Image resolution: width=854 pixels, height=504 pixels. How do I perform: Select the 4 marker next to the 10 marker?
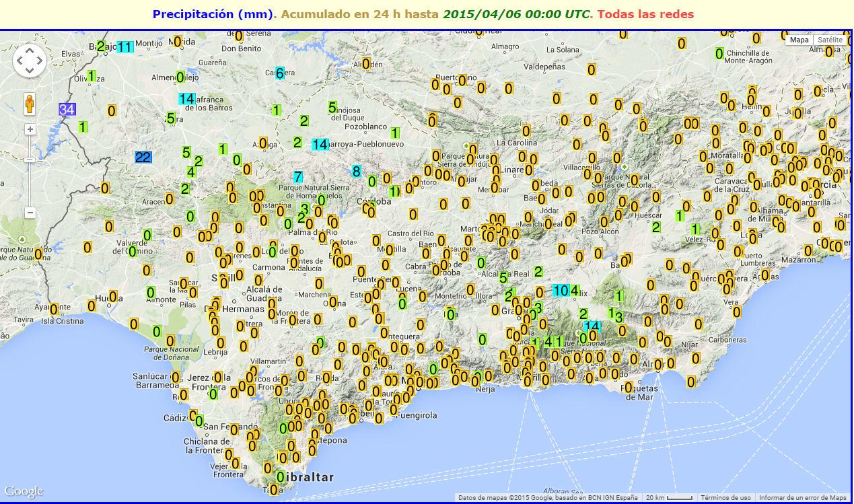tap(574, 290)
